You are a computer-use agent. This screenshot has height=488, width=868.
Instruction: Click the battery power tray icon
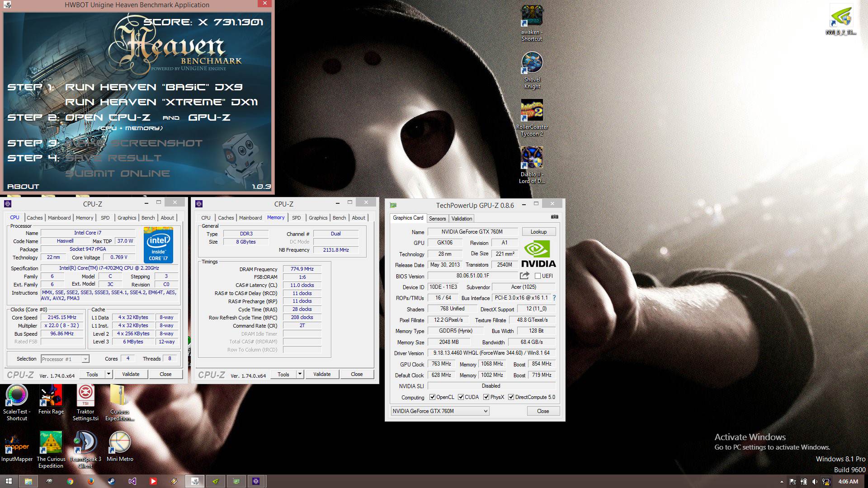(804, 482)
